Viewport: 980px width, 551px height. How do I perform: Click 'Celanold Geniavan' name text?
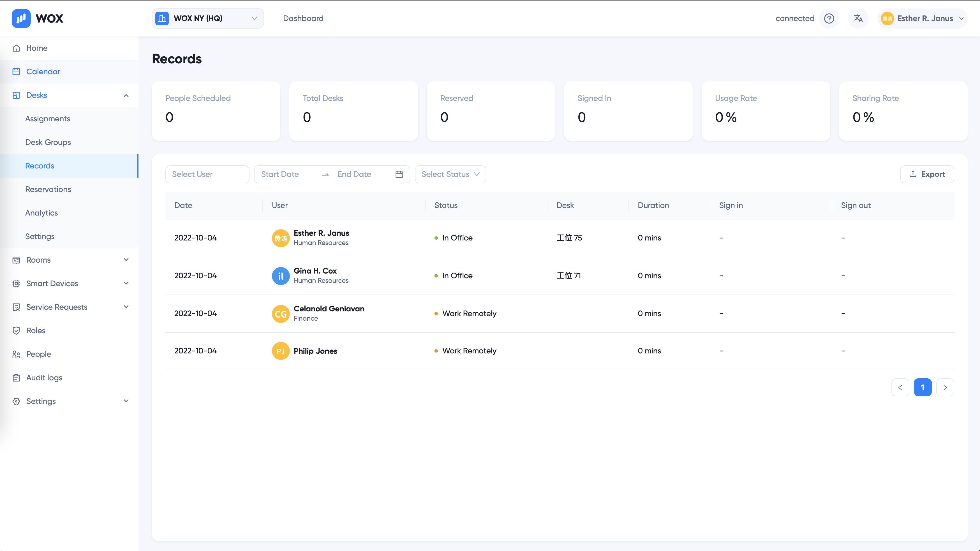pos(329,309)
